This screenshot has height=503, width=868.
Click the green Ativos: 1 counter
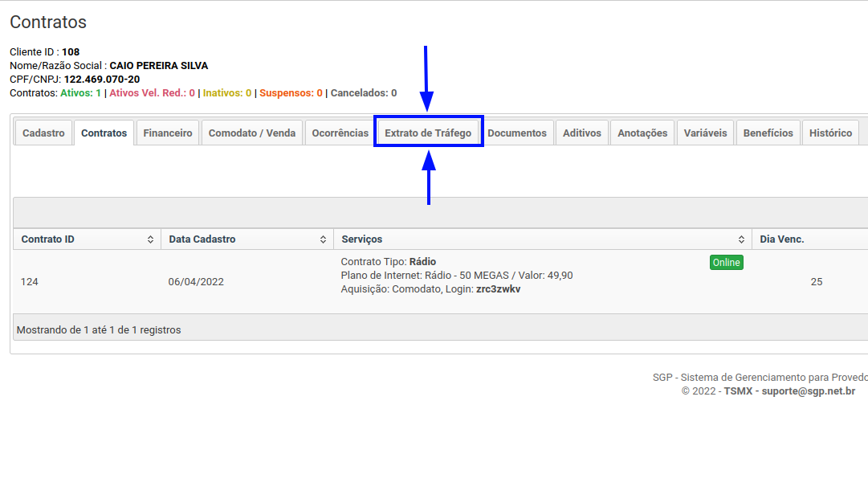[x=80, y=93]
